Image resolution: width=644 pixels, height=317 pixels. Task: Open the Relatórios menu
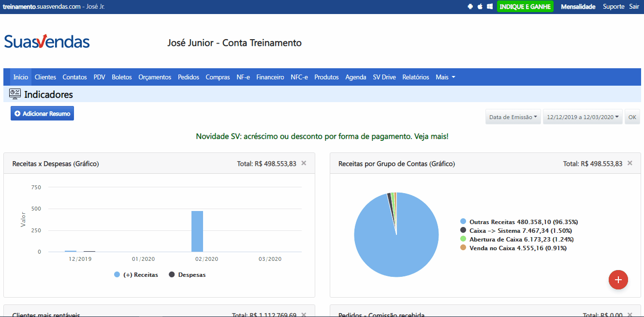click(416, 77)
